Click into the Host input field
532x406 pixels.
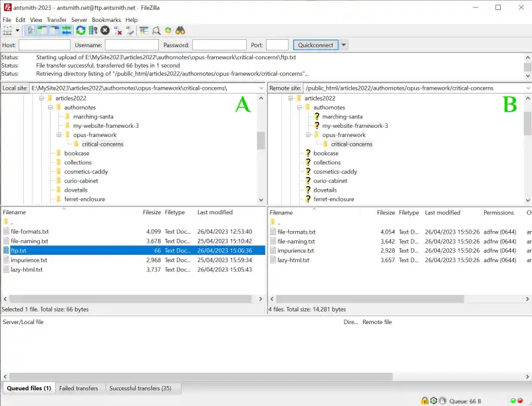tap(45, 45)
